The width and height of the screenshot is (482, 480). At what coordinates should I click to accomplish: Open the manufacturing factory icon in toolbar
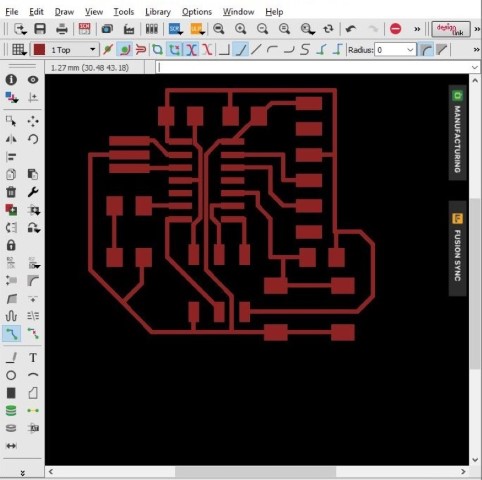tap(129, 29)
